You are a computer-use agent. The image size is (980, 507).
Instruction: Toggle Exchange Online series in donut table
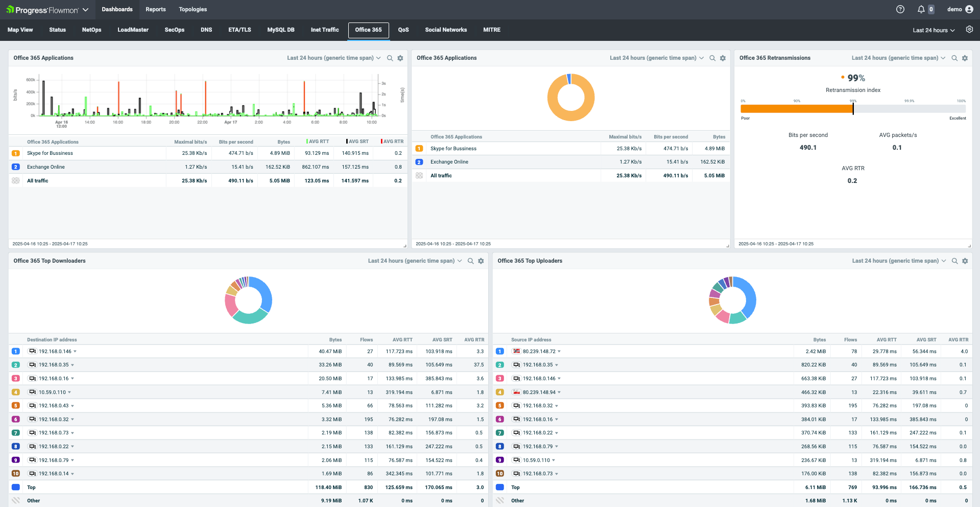[x=419, y=162]
